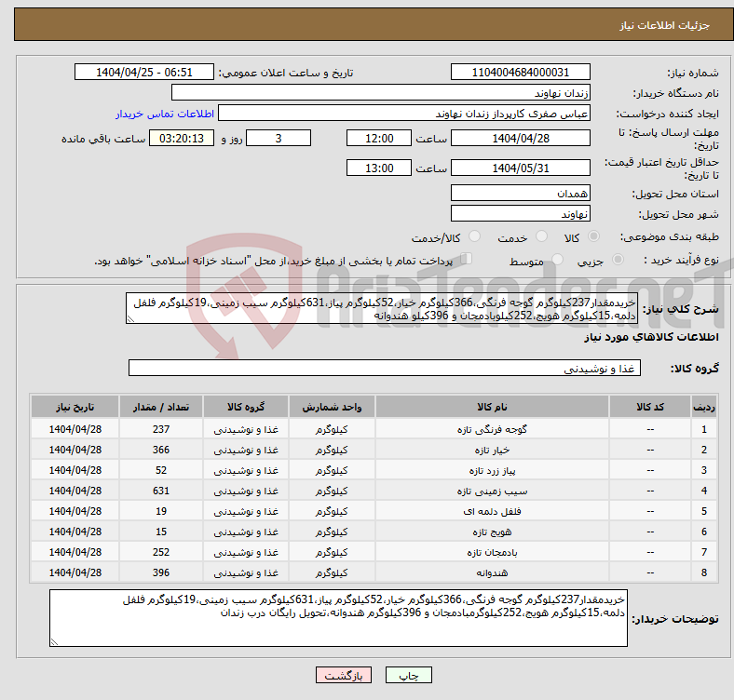Click the کد کالا column header

(x=650, y=407)
